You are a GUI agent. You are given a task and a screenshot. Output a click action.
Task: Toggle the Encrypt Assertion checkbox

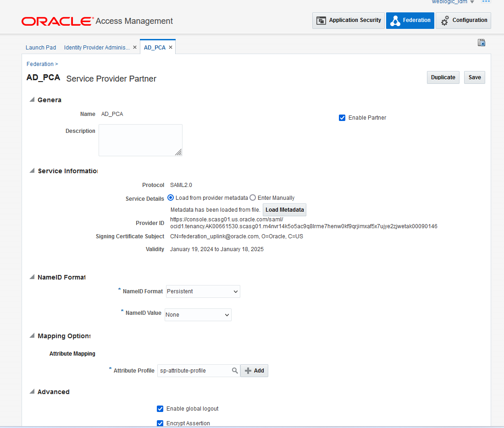click(x=160, y=423)
